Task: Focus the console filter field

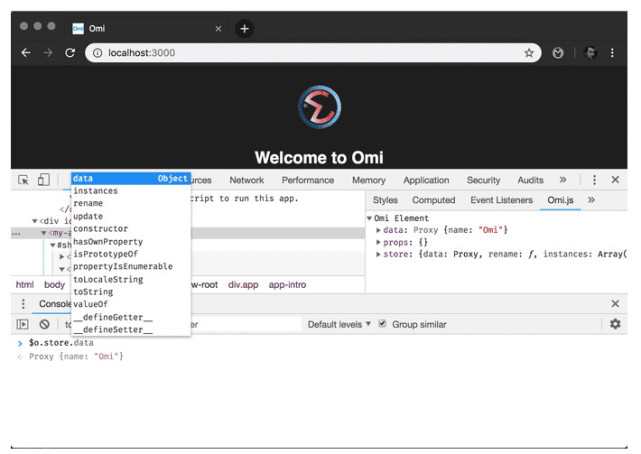Action: coord(245,324)
